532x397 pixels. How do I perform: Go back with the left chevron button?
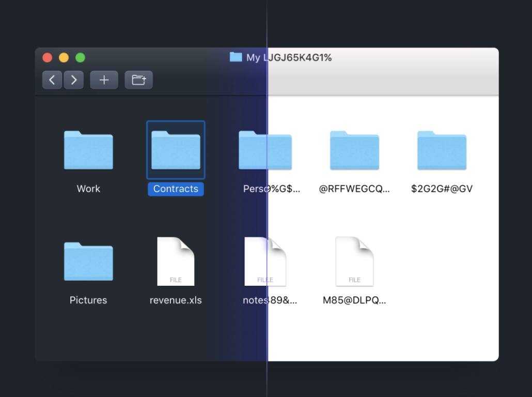[52, 80]
